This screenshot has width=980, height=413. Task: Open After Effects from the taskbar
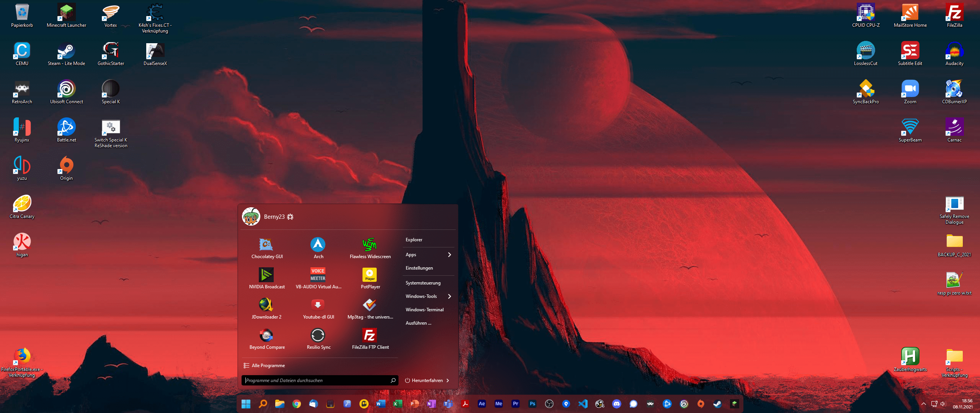pyautogui.click(x=482, y=404)
